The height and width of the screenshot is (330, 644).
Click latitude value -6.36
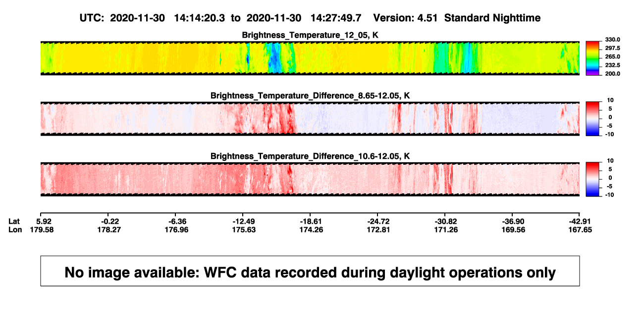tap(177, 221)
